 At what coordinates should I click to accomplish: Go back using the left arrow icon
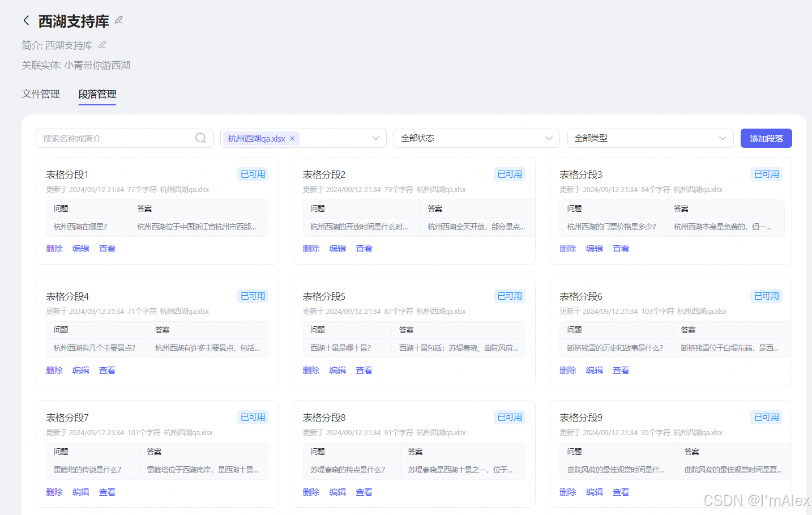[x=26, y=21]
